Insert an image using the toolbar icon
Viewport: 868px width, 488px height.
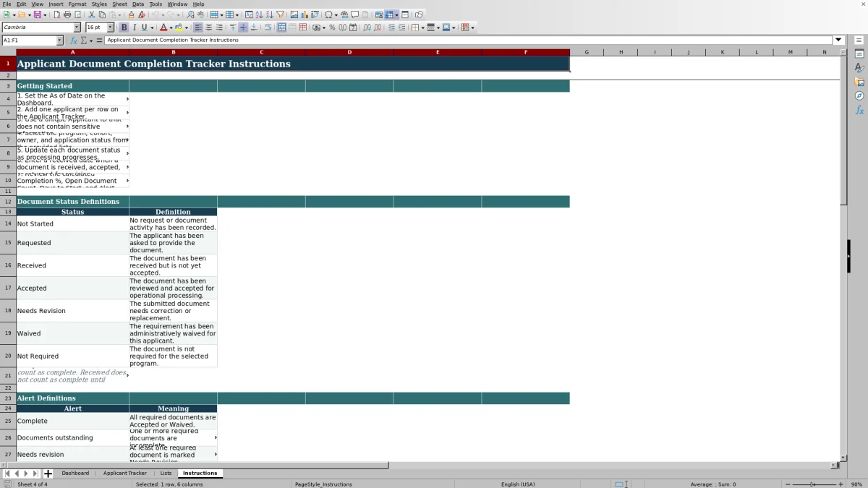[x=294, y=14]
